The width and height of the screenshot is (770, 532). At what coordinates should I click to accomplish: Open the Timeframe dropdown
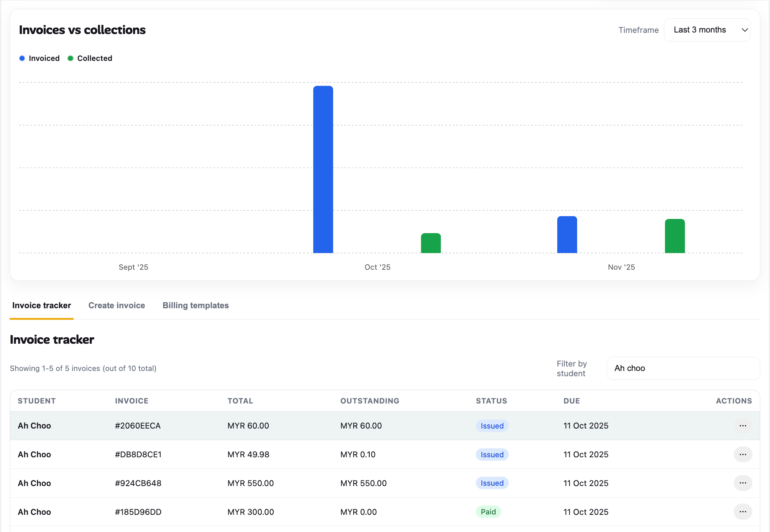(x=707, y=30)
